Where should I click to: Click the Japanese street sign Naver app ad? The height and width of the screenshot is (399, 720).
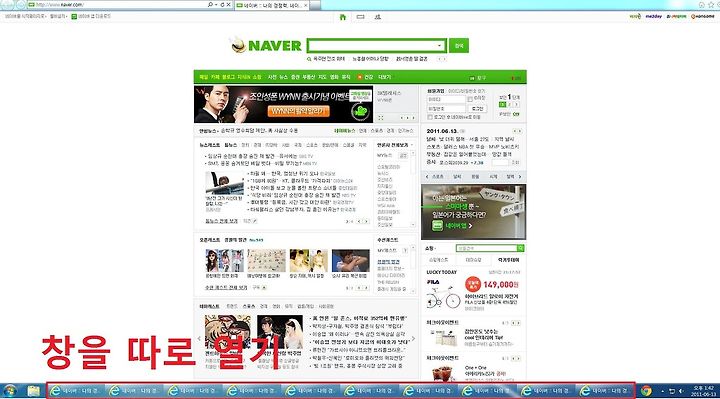473,212
